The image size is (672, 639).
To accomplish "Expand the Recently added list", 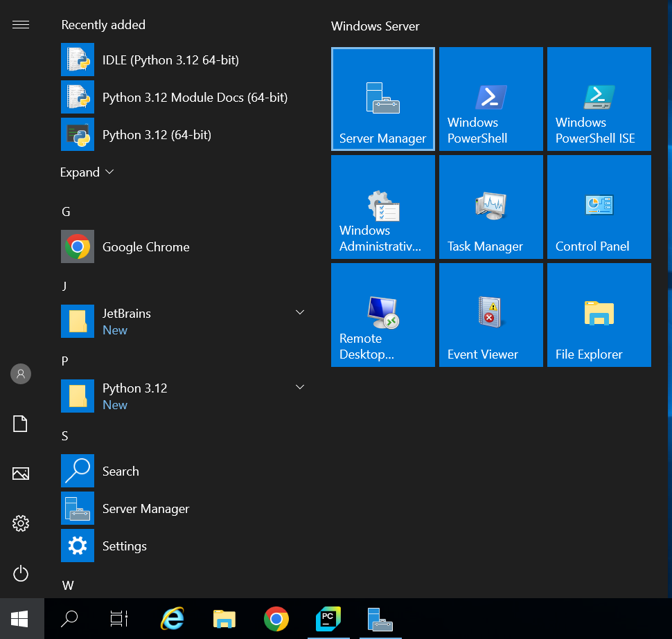I will coord(87,172).
